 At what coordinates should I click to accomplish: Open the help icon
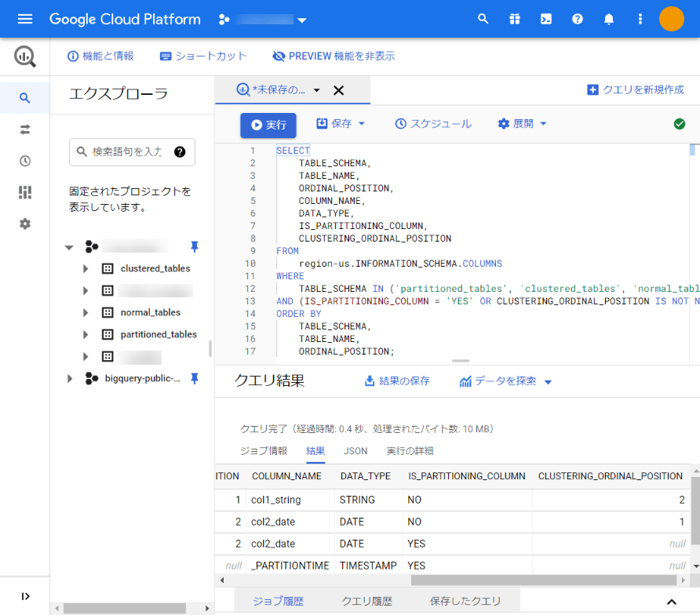[x=577, y=19]
